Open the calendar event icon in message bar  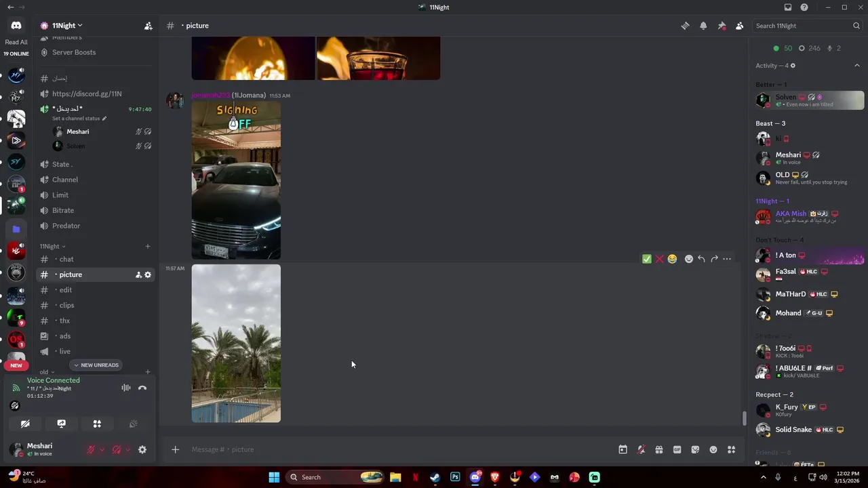tap(623, 449)
